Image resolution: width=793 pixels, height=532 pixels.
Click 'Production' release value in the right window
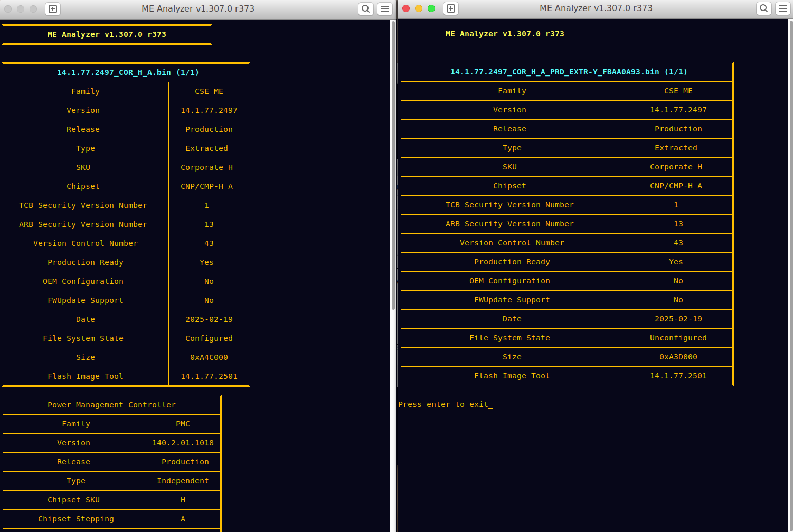(678, 129)
